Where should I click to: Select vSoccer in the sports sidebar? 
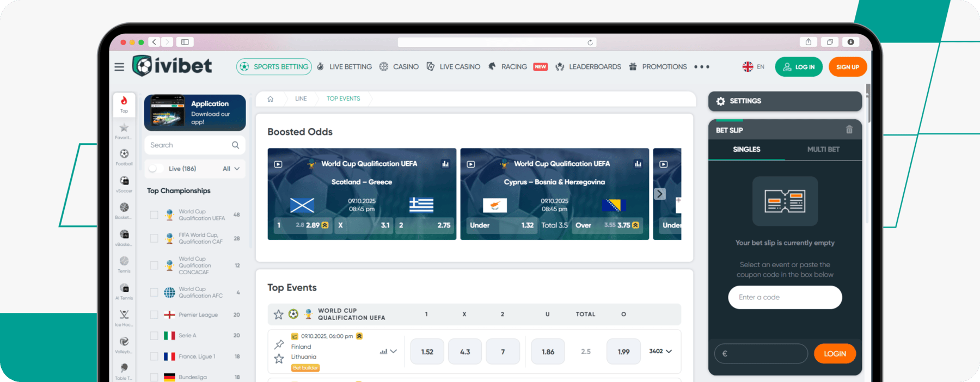(x=124, y=184)
